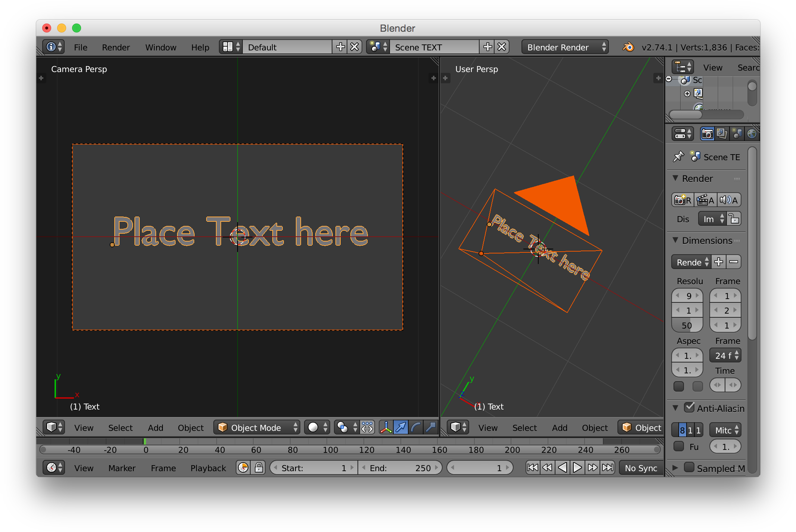Open the Window menu
796x532 pixels.
click(161, 47)
